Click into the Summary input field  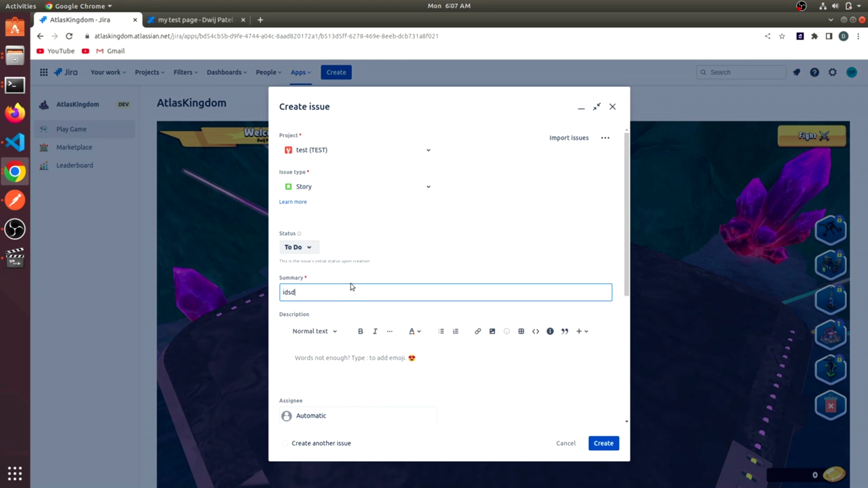pyautogui.click(x=445, y=292)
